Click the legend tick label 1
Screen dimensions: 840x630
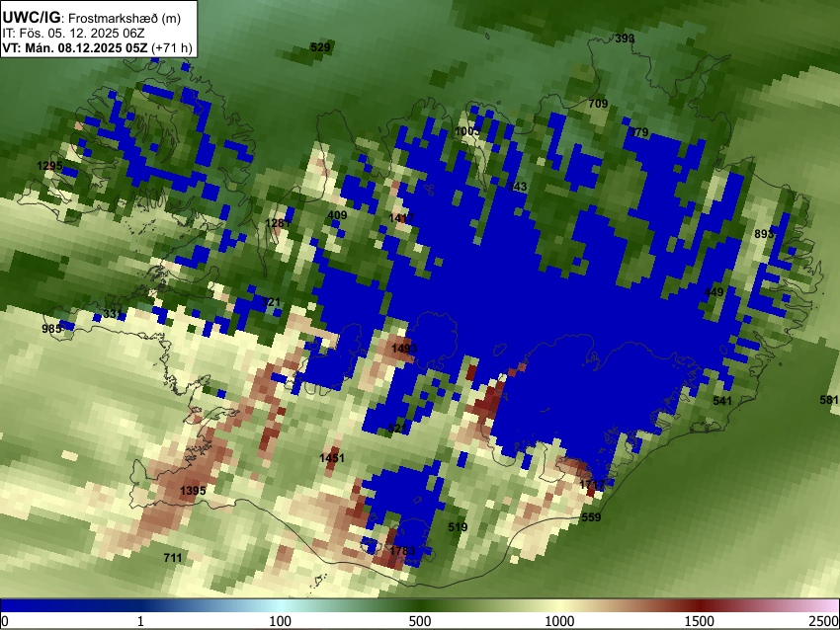point(140,621)
